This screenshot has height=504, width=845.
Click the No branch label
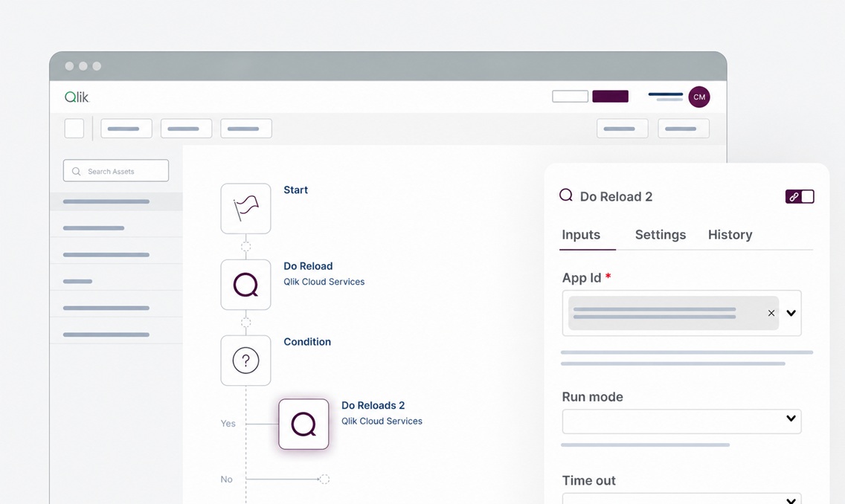226,479
